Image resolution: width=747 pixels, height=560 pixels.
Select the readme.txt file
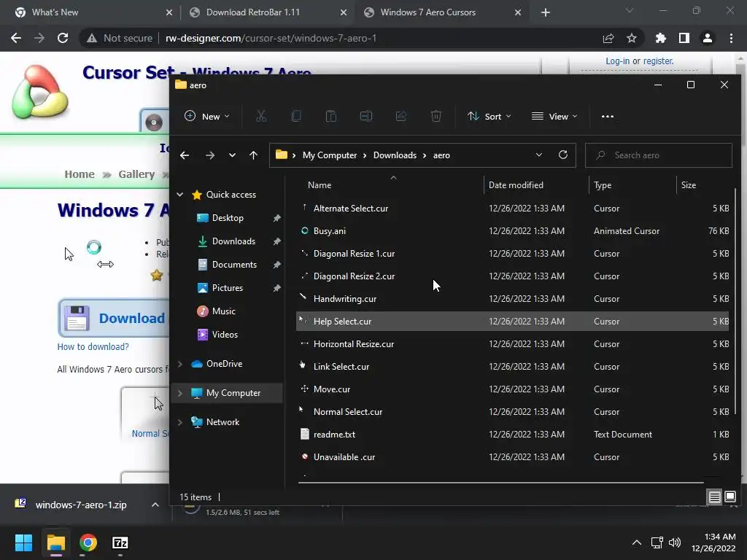point(513,435)
